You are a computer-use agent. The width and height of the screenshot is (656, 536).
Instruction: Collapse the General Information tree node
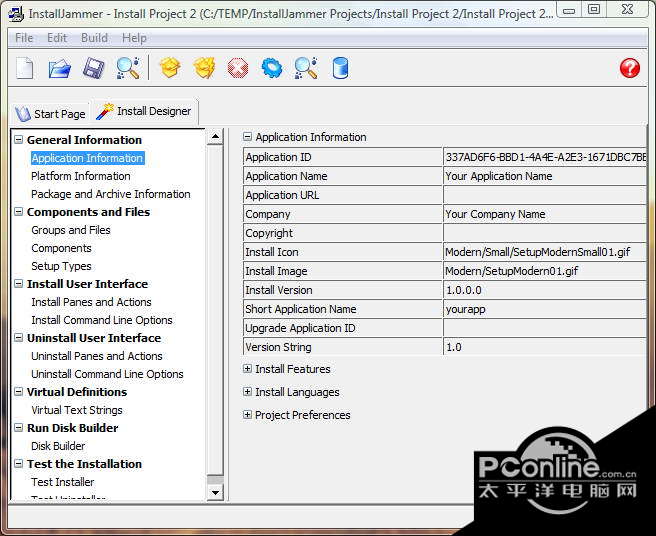[18, 140]
